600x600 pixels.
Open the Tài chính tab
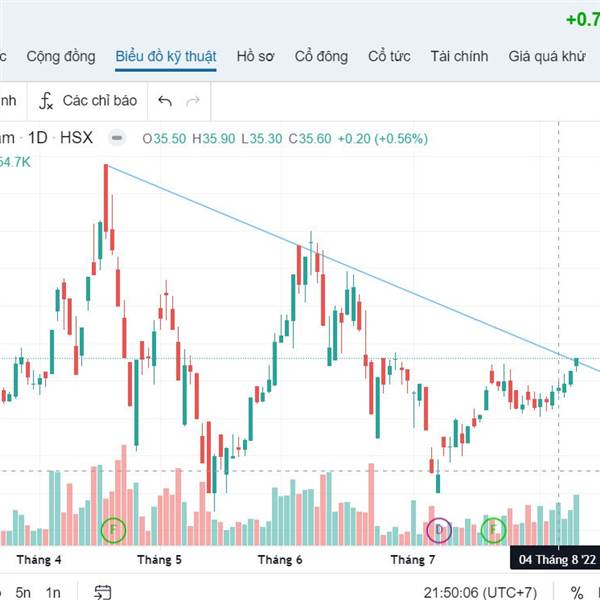click(459, 56)
